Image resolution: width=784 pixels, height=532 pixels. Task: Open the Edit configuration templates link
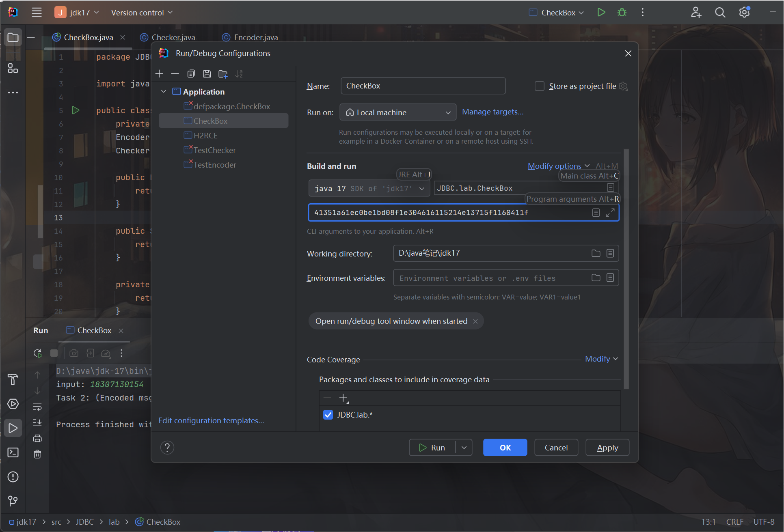pos(211,421)
